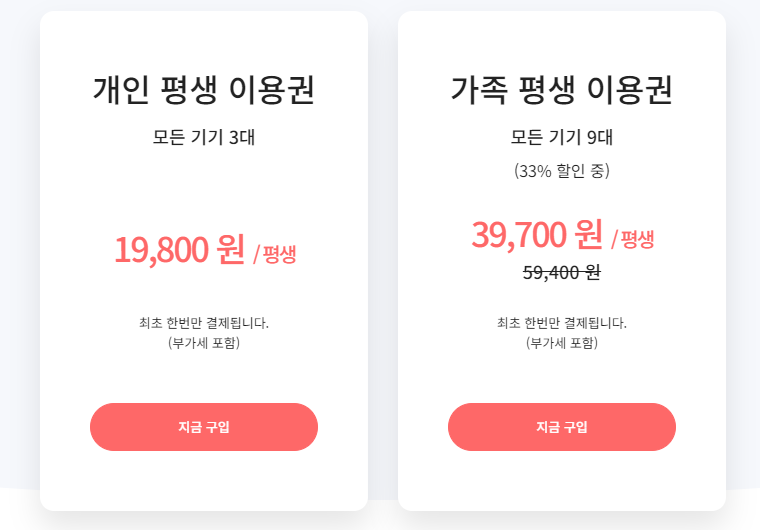Image resolution: width=760 pixels, height=530 pixels.
Task: Select the 개인 평생 이용권 heading
Action: pos(204,90)
